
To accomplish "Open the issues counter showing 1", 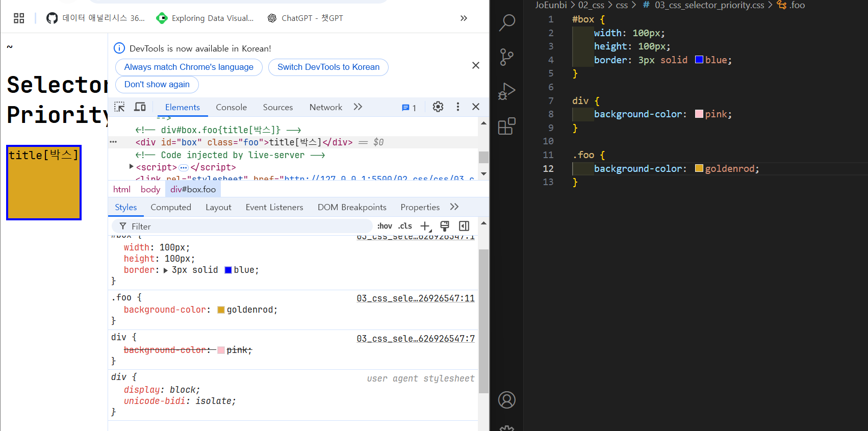I will [409, 108].
